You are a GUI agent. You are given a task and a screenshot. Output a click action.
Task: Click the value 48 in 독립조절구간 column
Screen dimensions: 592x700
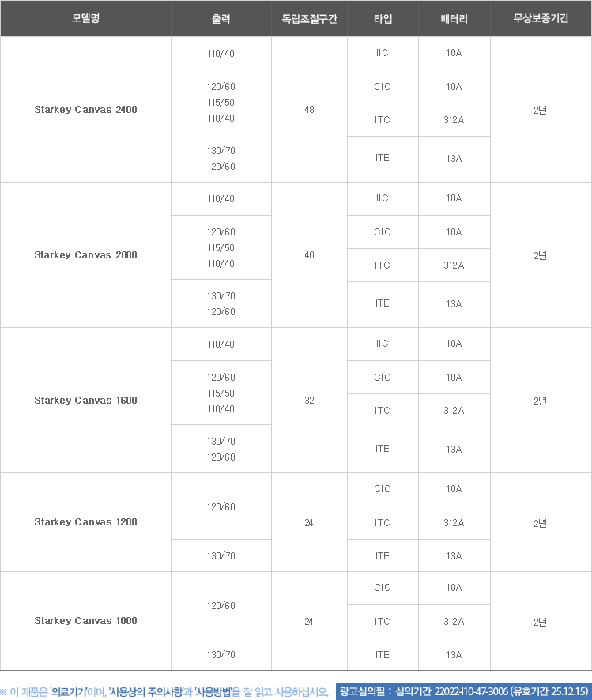[309, 110]
